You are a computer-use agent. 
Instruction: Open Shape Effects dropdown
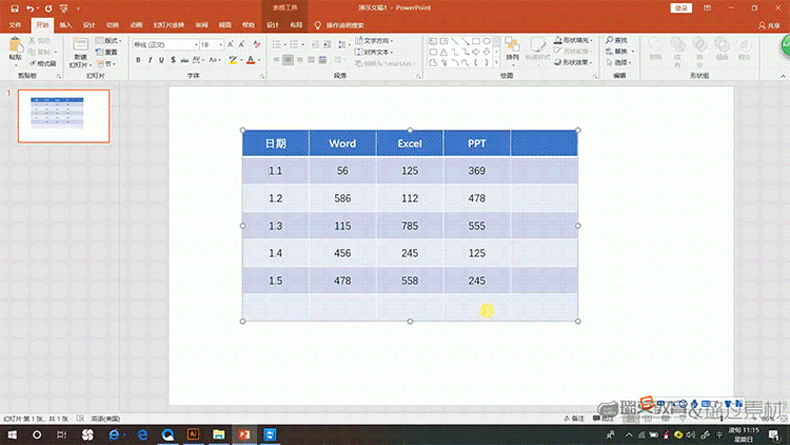pyautogui.click(x=573, y=62)
